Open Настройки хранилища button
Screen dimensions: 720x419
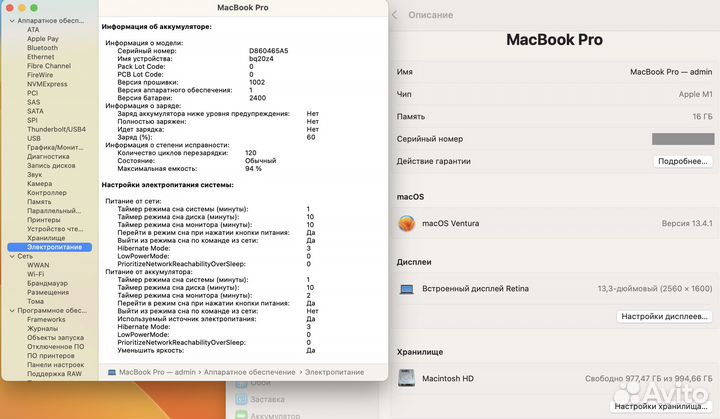(660, 406)
